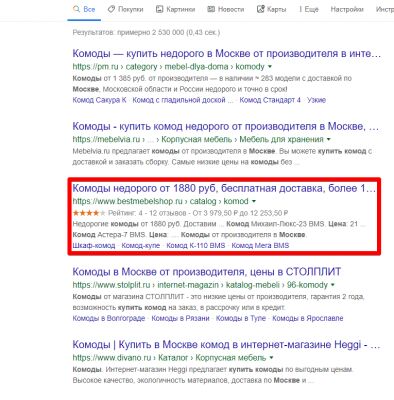This screenshot has height=400, width=394.
Task: Click the star rating of bestmebelshop result
Action: (89, 213)
